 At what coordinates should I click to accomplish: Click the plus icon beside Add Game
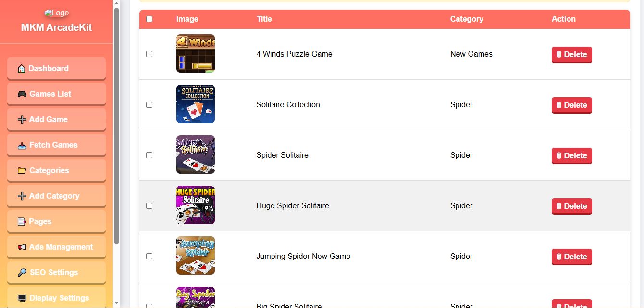[22, 120]
